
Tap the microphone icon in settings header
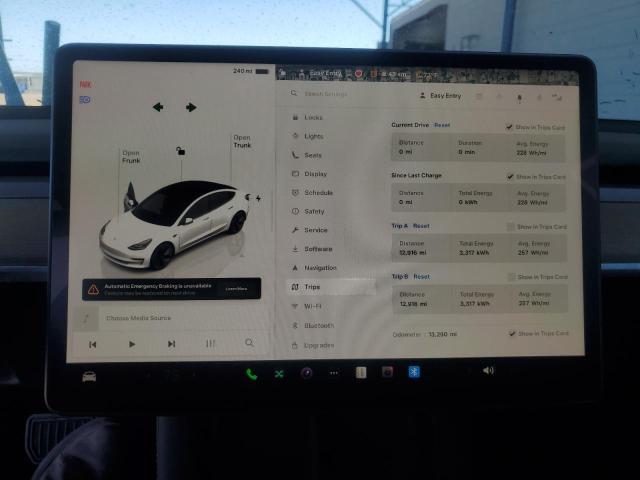pyautogui.click(x=520, y=98)
